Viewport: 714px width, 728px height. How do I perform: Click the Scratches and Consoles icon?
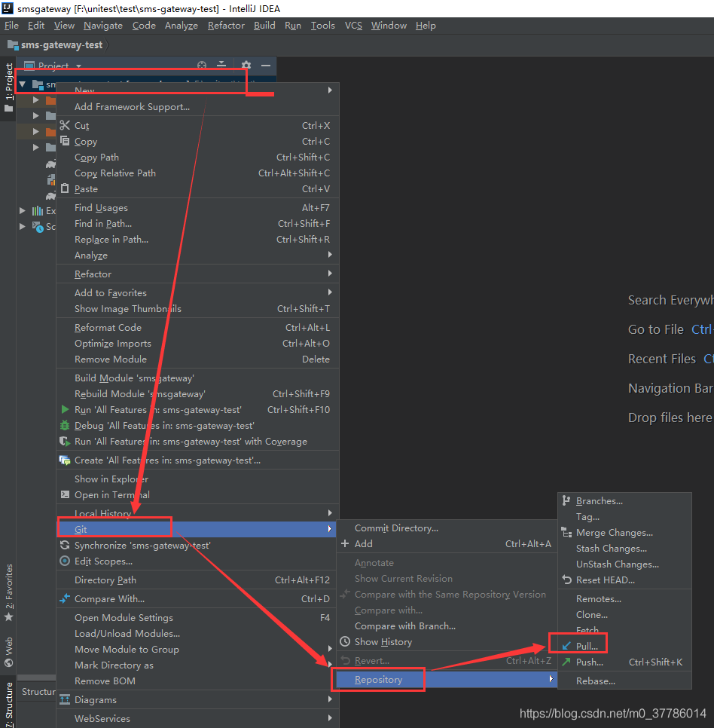click(38, 227)
